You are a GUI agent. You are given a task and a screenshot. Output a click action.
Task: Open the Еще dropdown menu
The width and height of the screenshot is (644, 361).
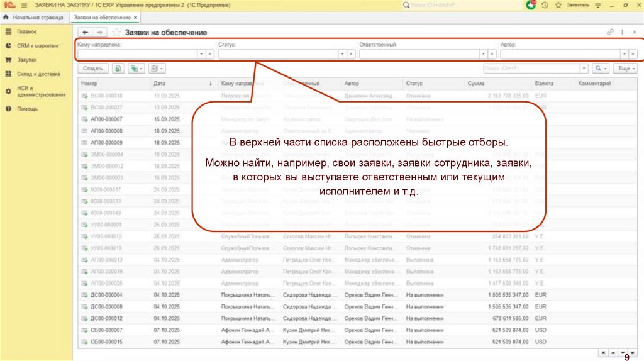point(625,68)
